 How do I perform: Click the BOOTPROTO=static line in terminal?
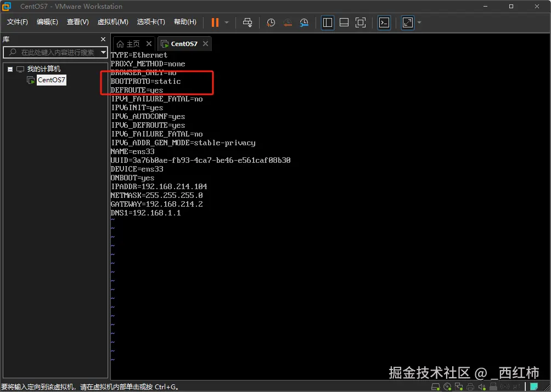(x=145, y=82)
